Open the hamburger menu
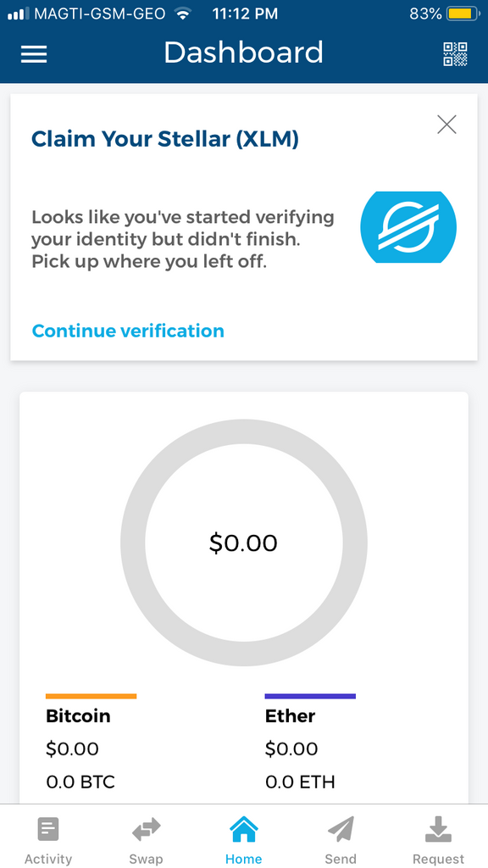The height and width of the screenshot is (868, 488). tap(34, 53)
